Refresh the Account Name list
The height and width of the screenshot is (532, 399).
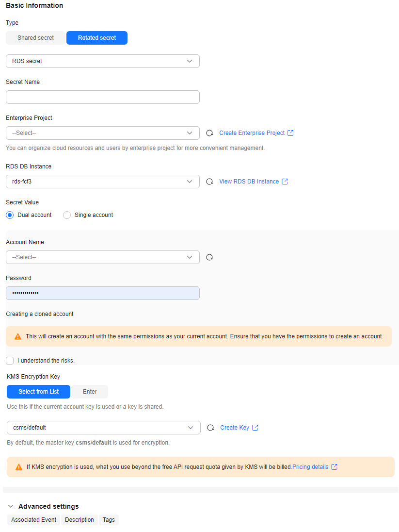click(x=209, y=257)
